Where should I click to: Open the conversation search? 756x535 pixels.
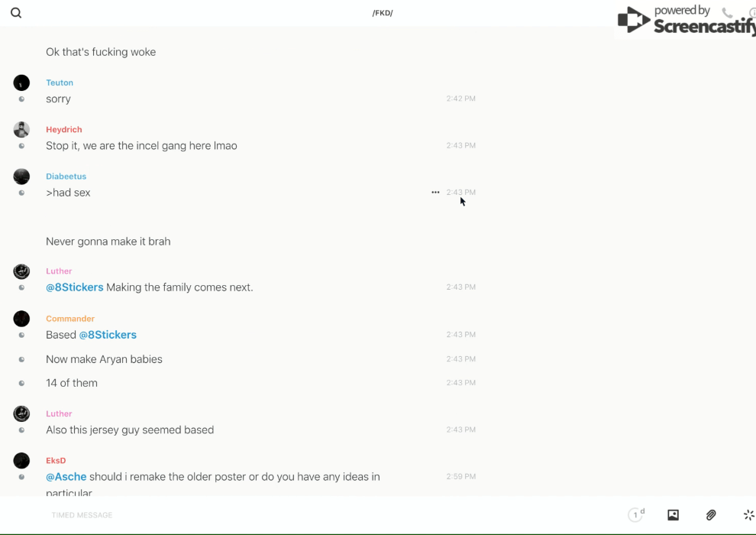coord(16,13)
